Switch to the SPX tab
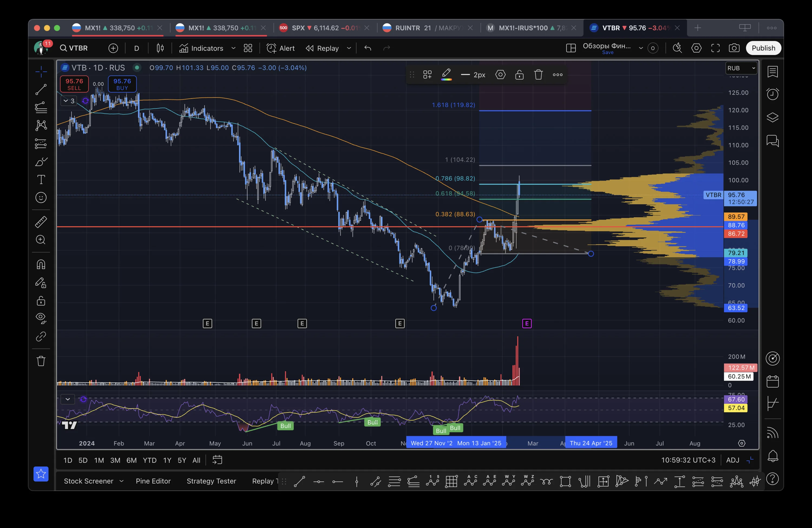This screenshot has width=812, height=528. [x=325, y=28]
